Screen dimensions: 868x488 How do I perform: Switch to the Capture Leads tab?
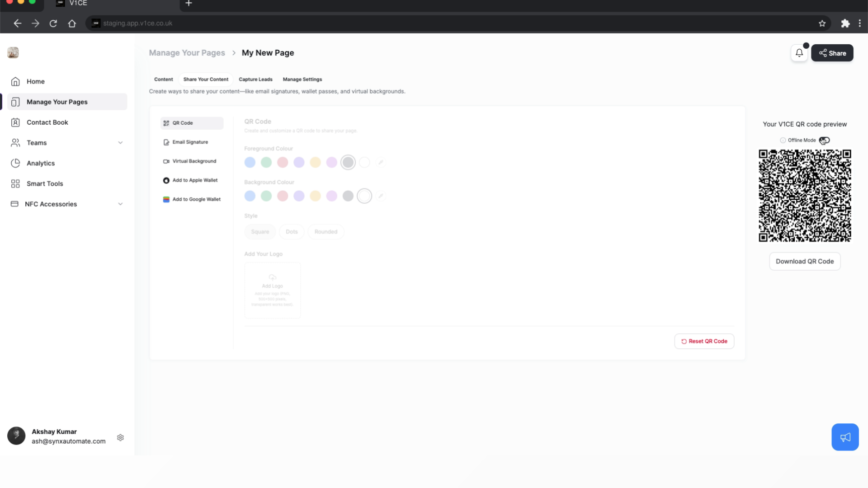tap(255, 79)
